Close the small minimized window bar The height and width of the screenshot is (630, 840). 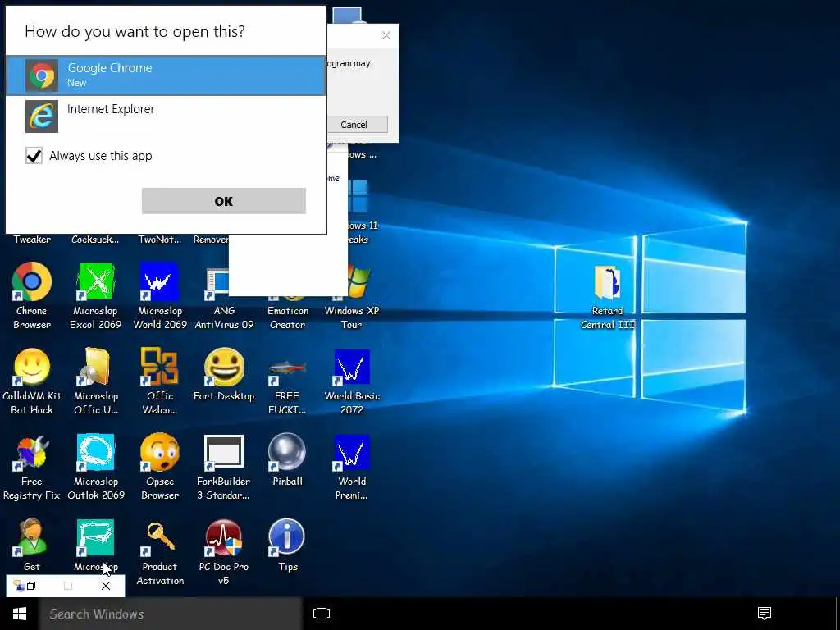(106, 586)
